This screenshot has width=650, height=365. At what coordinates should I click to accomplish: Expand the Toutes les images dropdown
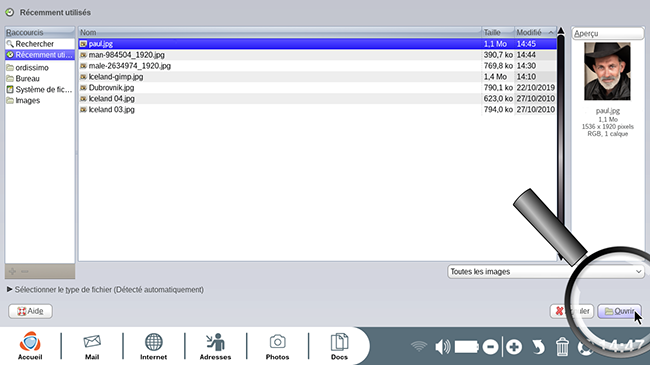coord(546,272)
